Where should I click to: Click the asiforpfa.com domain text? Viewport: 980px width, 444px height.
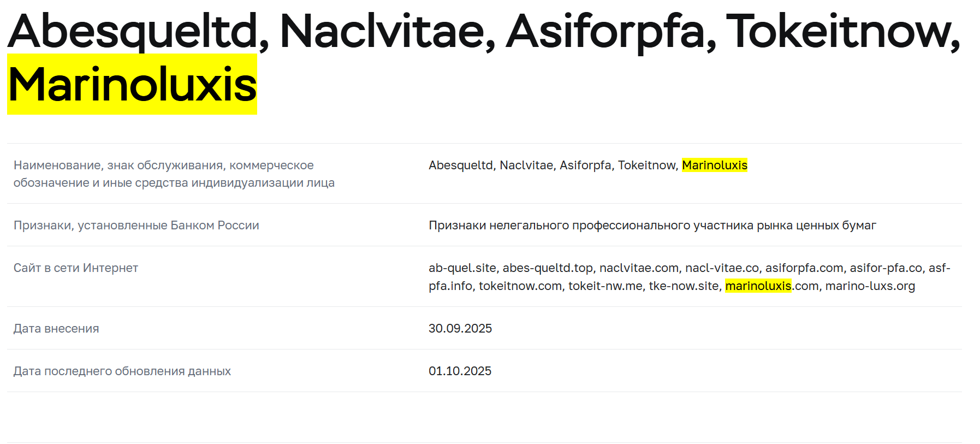click(804, 268)
